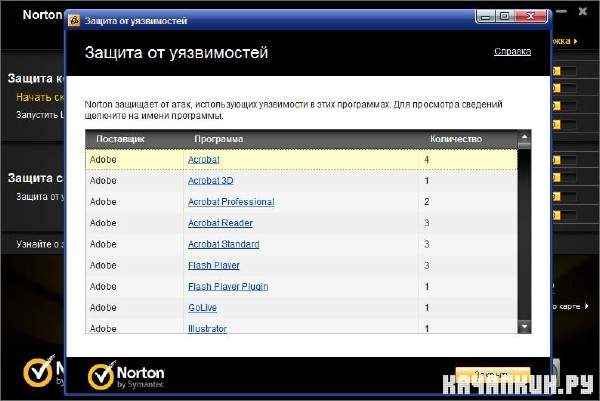Open Acrobat vulnerability details
The width and height of the screenshot is (600, 401).
[204, 160]
